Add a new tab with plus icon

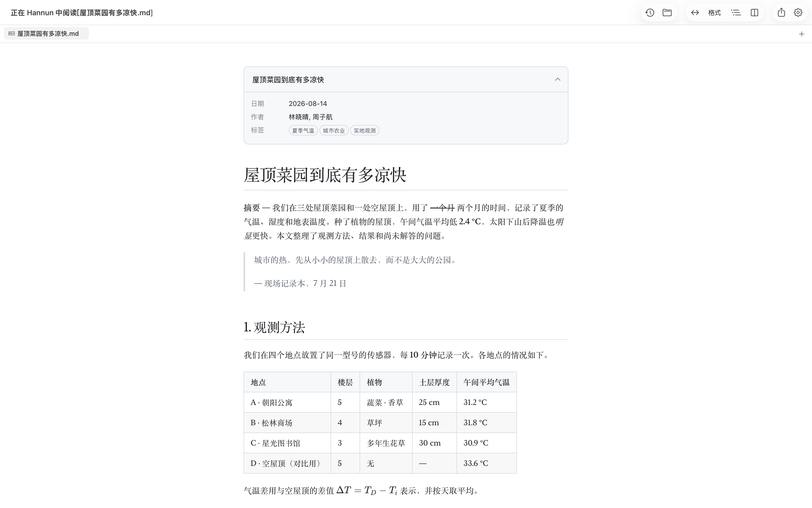[802, 34]
